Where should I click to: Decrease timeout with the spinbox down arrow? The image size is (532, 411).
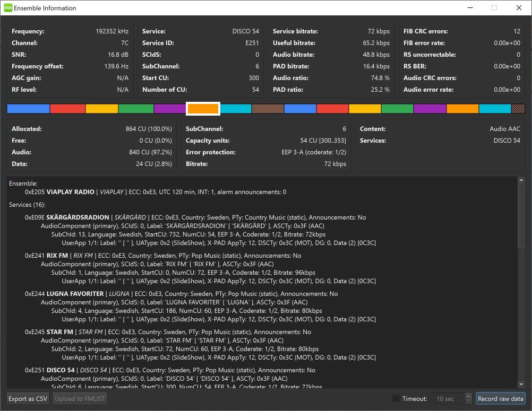tap(468, 401)
